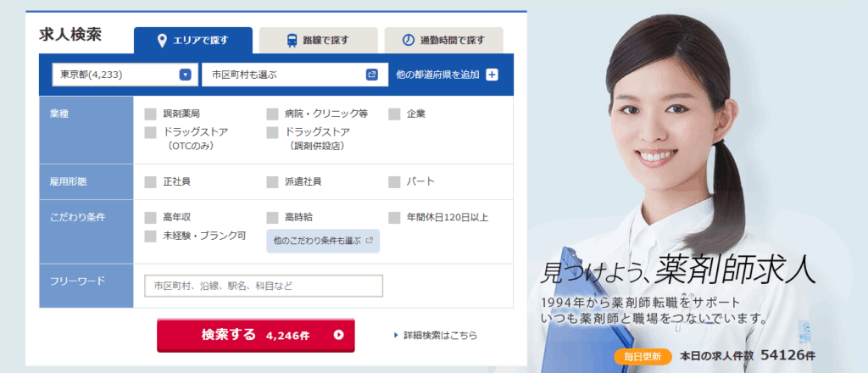The height and width of the screenshot is (373, 868).
Task: Click the clock icon on 通勤時間で探す tab
Action: (x=408, y=41)
